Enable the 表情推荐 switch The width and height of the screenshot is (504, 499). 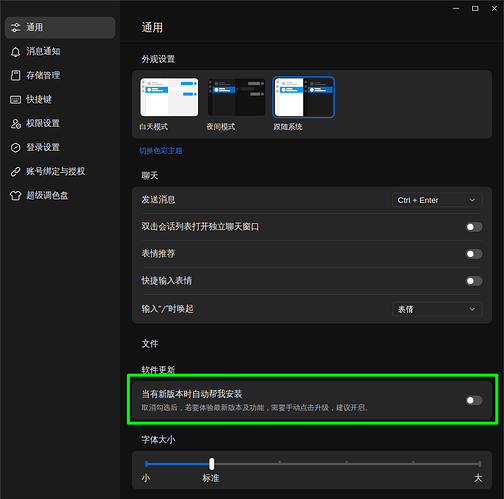click(x=474, y=254)
